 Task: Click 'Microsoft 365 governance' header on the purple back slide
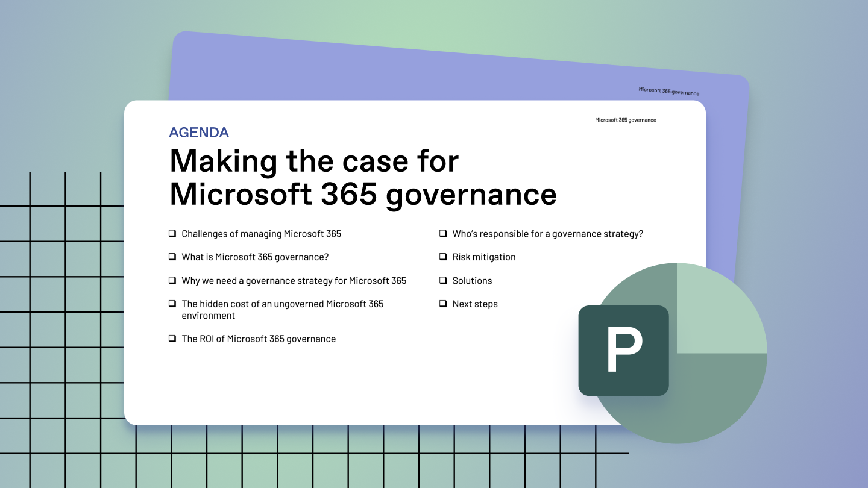pyautogui.click(x=669, y=92)
